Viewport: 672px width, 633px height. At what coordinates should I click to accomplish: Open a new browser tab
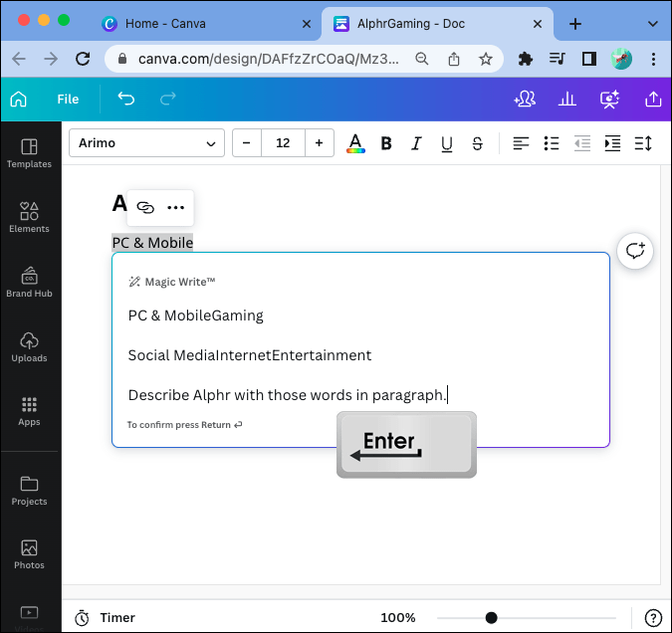point(575,24)
